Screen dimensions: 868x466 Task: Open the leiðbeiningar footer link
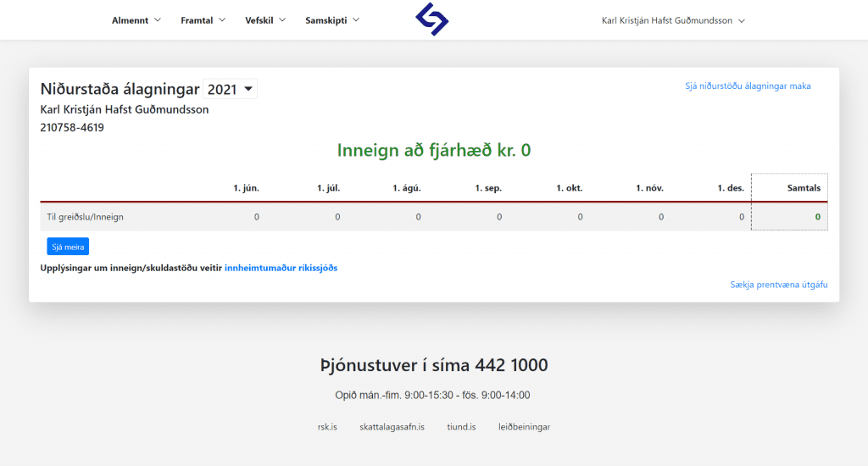tap(524, 427)
